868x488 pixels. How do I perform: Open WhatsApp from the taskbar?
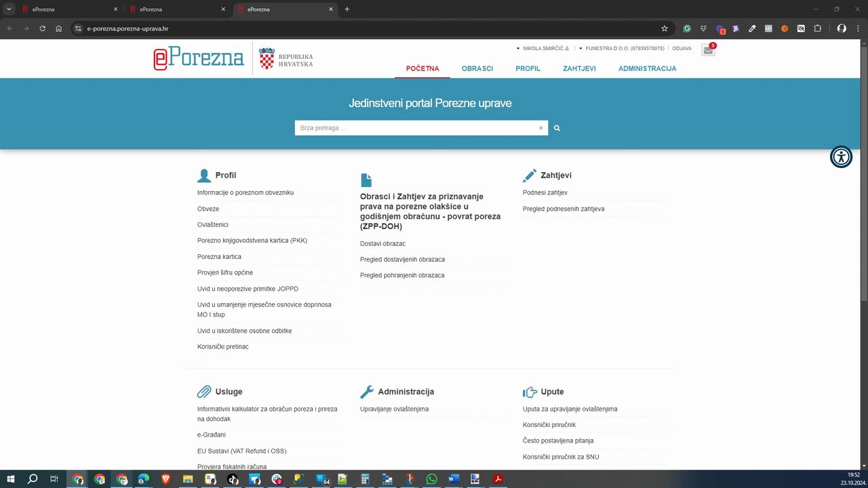click(x=432, y=479)
